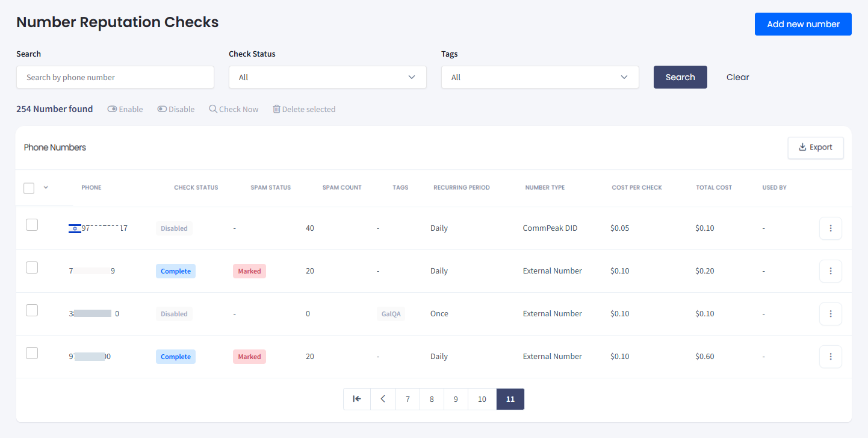This screenshot has height=438, width=868.
Task: Open the kebab menu on the Disabled CommPeak DID row
Action: 831,228
